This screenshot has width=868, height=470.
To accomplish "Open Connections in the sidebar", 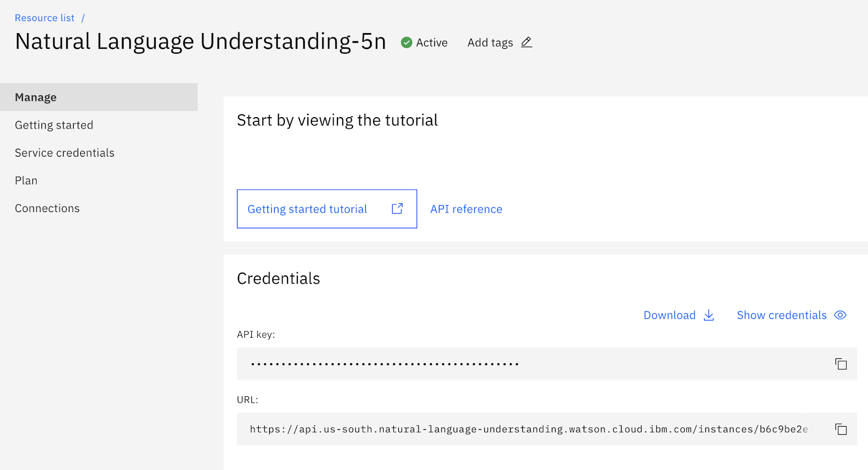I will 47,208.
